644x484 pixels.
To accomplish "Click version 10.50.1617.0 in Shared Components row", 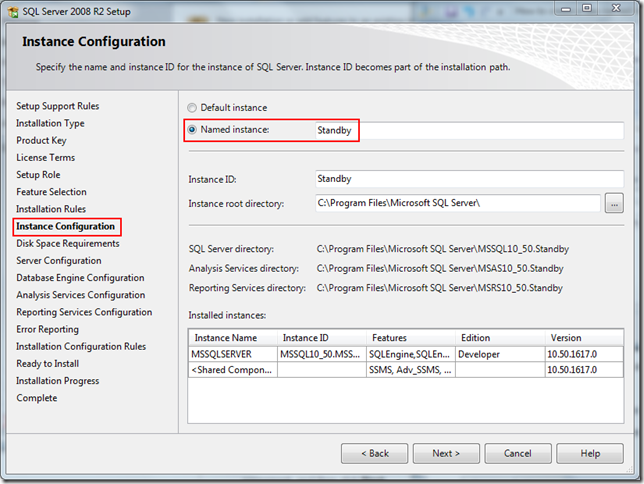I will (x=584, y=370).
